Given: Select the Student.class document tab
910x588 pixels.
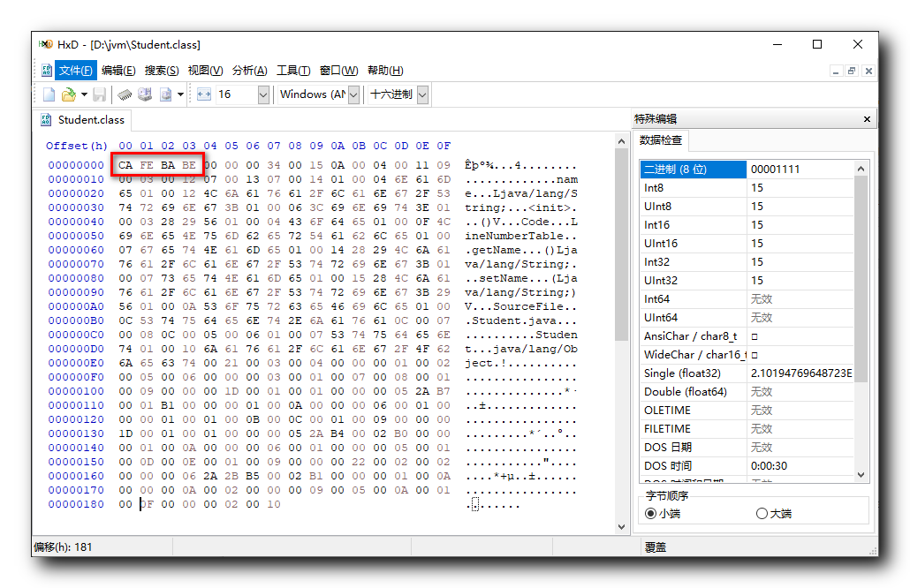Looking at the screenshot, I should tap(82, 120).
